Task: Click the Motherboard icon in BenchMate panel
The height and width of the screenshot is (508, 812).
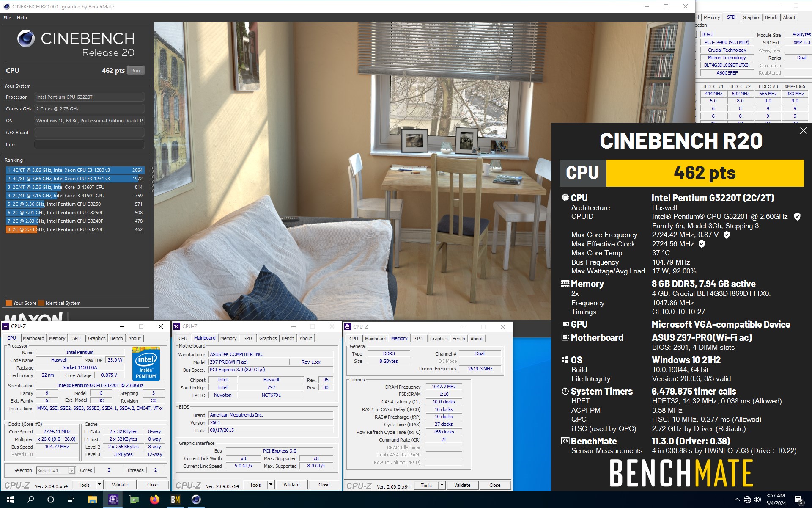Action: pos(565,337)
